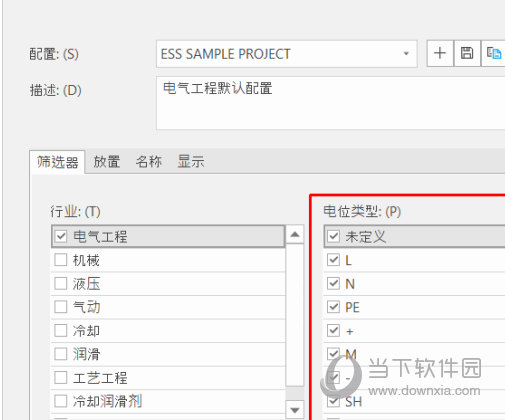Uncheck the 电气工程 industry checkbox
Screen dimensions: 505x420
pos(61,236)
